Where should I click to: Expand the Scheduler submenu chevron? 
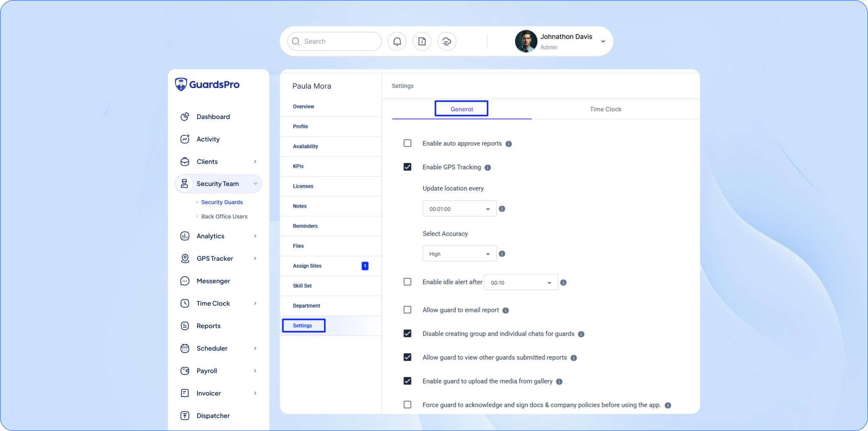[x=255, y=348]
